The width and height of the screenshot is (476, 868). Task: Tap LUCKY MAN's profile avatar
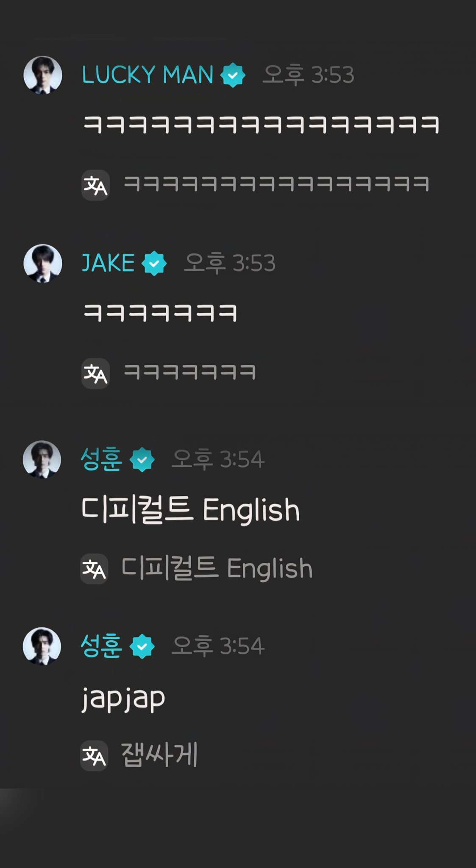point(43,75)
